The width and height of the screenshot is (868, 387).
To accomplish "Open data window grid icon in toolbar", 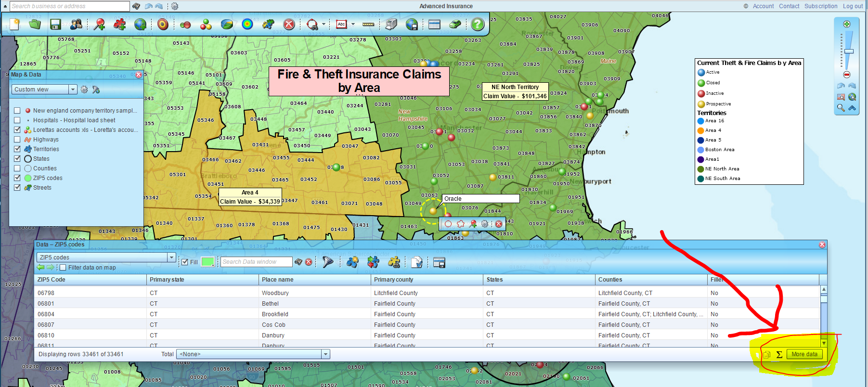I will click(x=434, y=24).
